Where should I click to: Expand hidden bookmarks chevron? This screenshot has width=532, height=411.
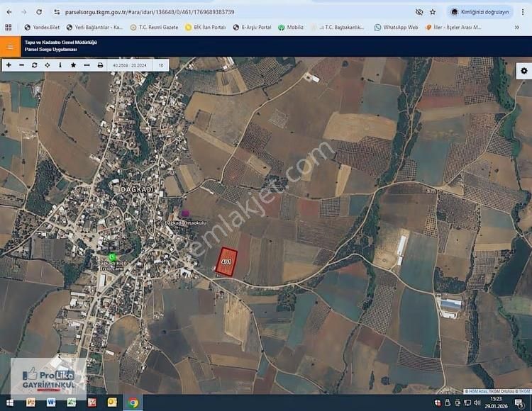516,28
